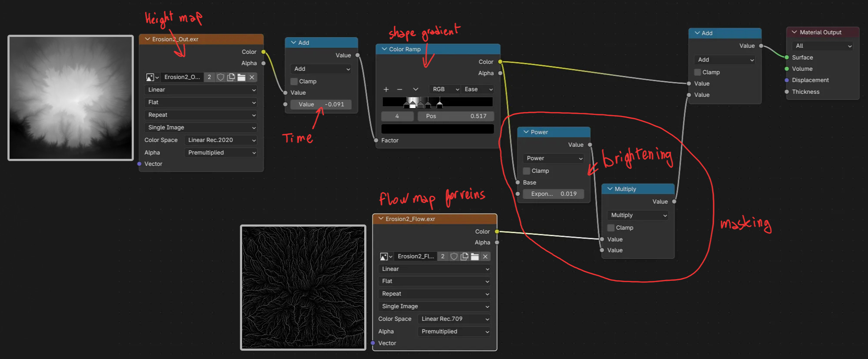Viewport: 868px width, 359px height.
Task: Open image browser on Erosion2_Flow.exr node
Action: pyautogui.click(x=386, y=257)
